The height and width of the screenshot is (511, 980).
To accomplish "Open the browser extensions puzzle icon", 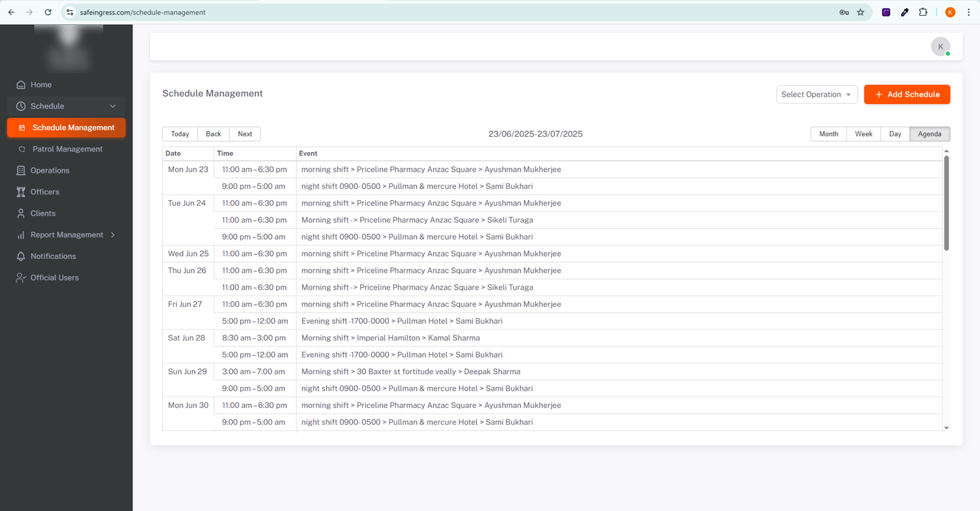I will point(923,12).
